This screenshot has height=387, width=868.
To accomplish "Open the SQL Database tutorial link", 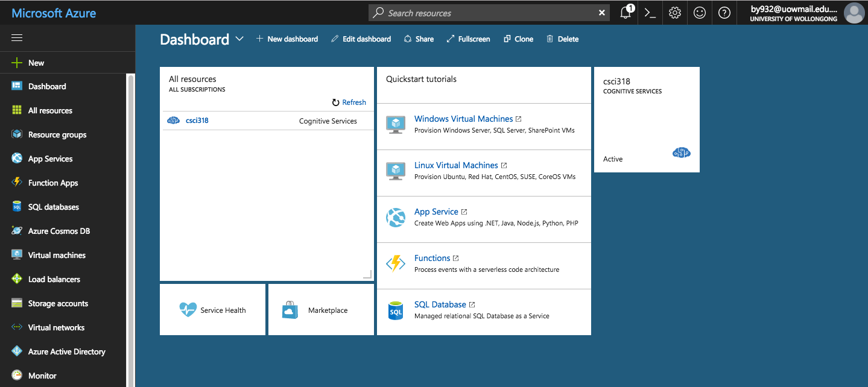I will tap(440, 304).
